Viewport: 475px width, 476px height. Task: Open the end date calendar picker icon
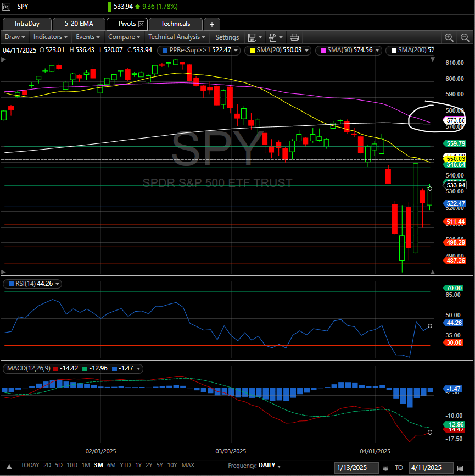[x=460, y=468]
